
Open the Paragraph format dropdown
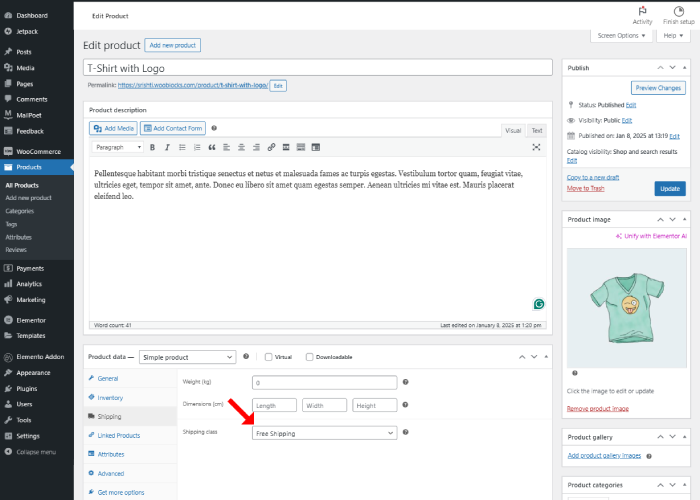[118, 147]
